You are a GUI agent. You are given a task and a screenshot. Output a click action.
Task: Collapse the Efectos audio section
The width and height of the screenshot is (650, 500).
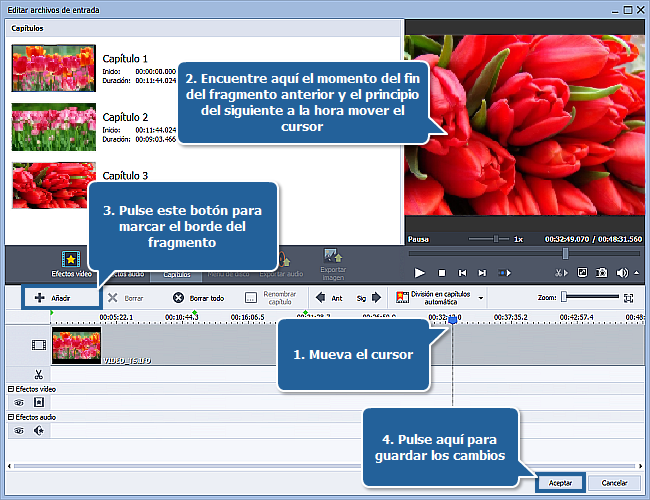click(11, 417)
